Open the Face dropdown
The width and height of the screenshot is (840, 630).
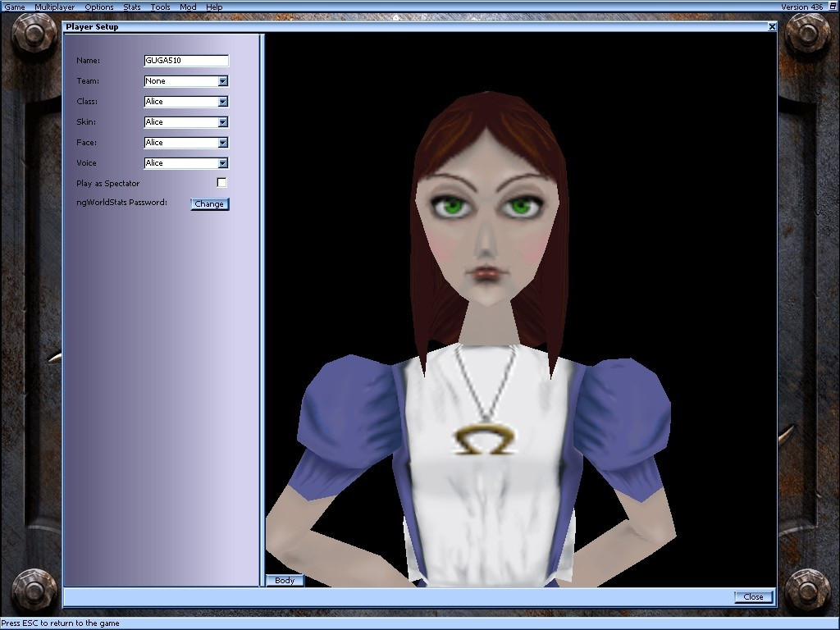coord(222,142)
